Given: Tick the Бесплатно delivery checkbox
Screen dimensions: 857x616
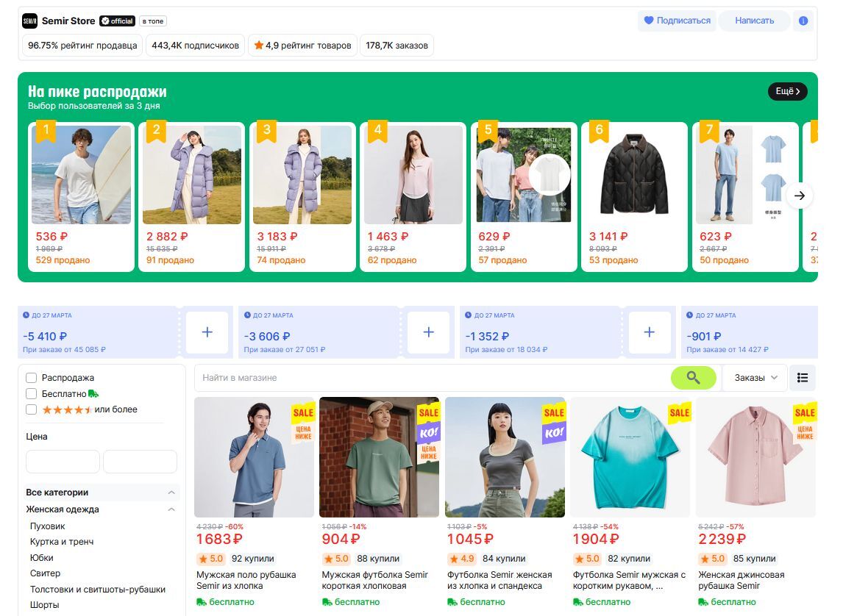Looking at the screenshot, I should tap(32, 394).
